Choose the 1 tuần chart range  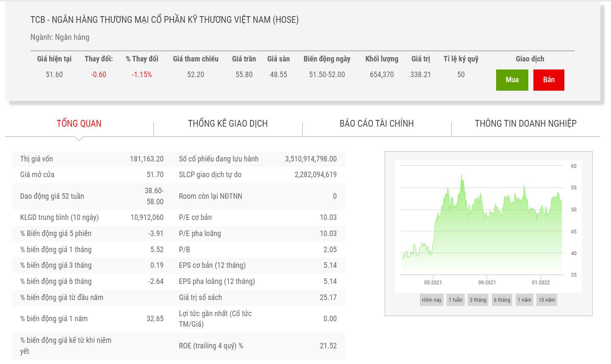click(x=455, y=300)
